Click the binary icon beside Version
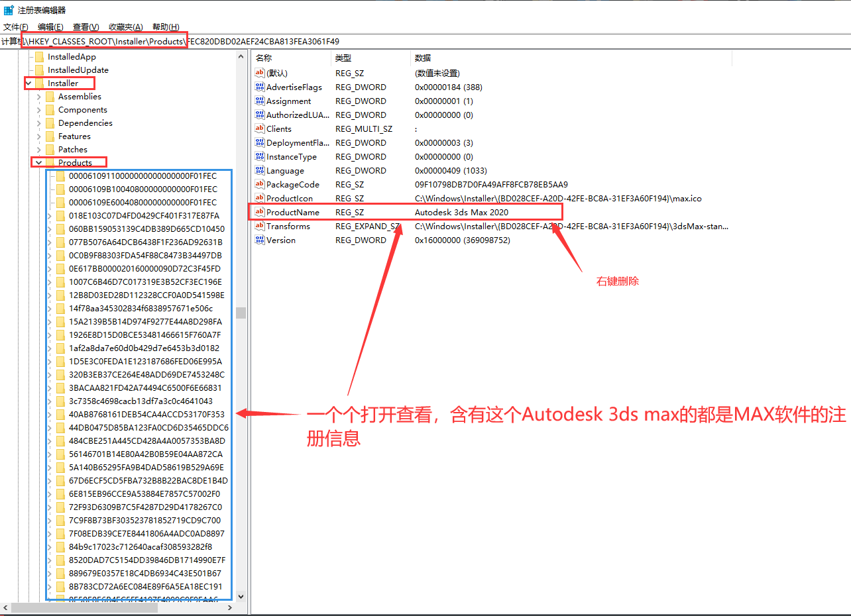 point(260,240)
